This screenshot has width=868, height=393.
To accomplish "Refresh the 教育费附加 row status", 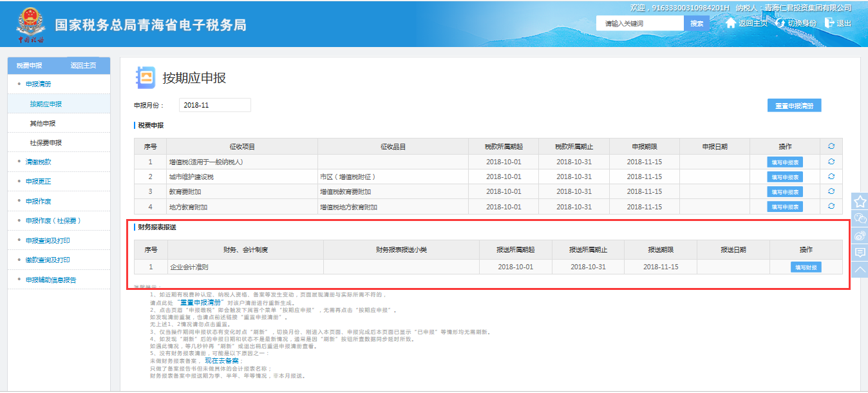I will 831,191.
